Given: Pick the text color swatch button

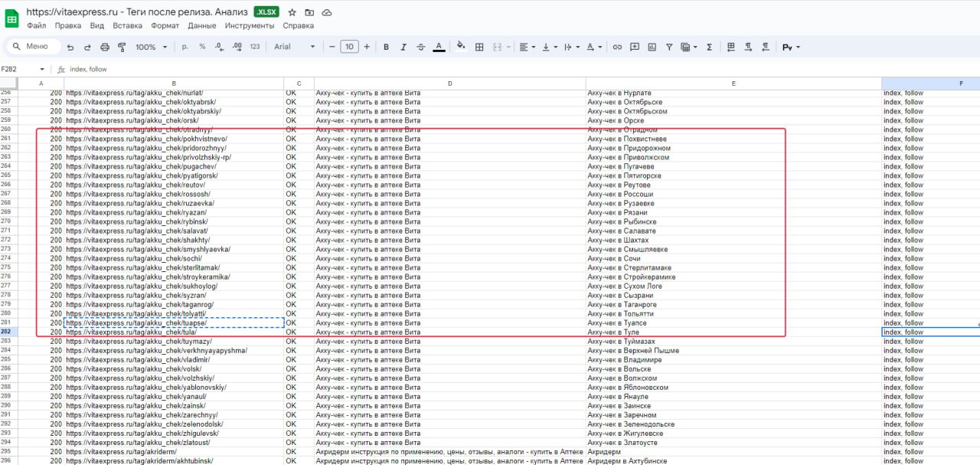Looking at the screenshot, I should [439, 47].
